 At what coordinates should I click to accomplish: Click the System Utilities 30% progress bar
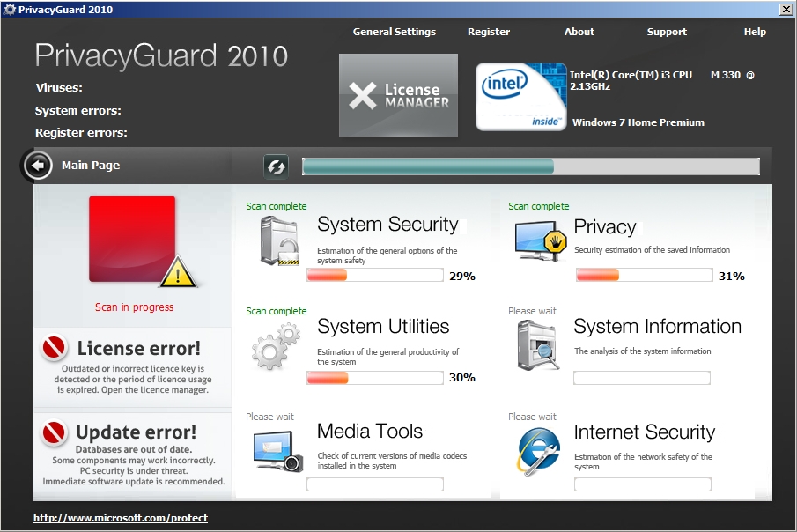click(x=375, y=377)
